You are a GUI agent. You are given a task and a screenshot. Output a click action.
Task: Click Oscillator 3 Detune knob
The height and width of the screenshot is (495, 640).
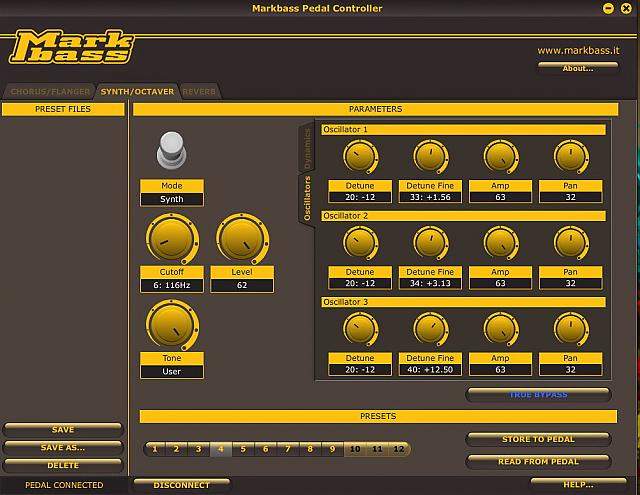click(360, 329)
